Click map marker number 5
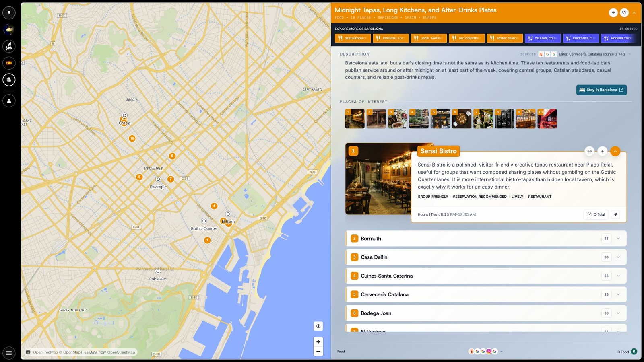 point(139,177)
